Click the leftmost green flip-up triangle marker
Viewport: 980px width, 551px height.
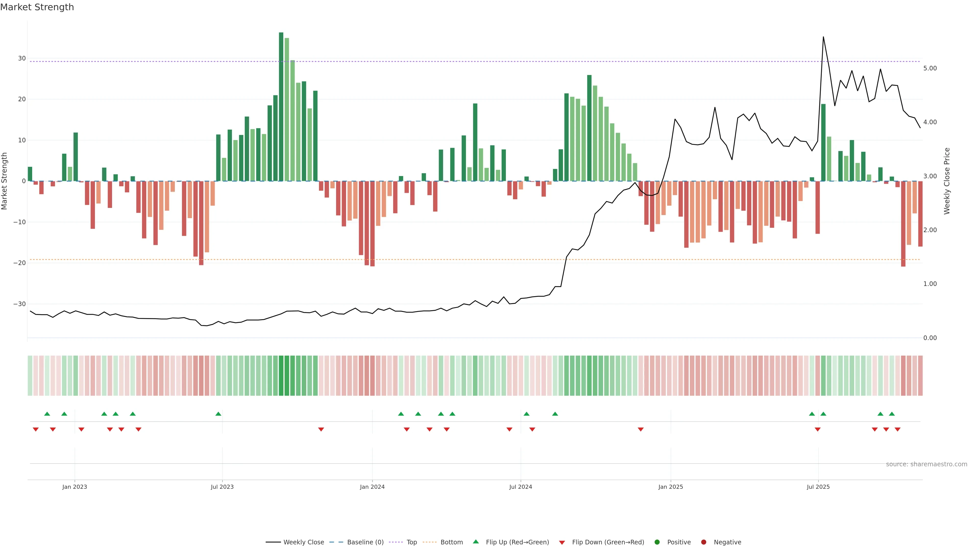[47, 414]
